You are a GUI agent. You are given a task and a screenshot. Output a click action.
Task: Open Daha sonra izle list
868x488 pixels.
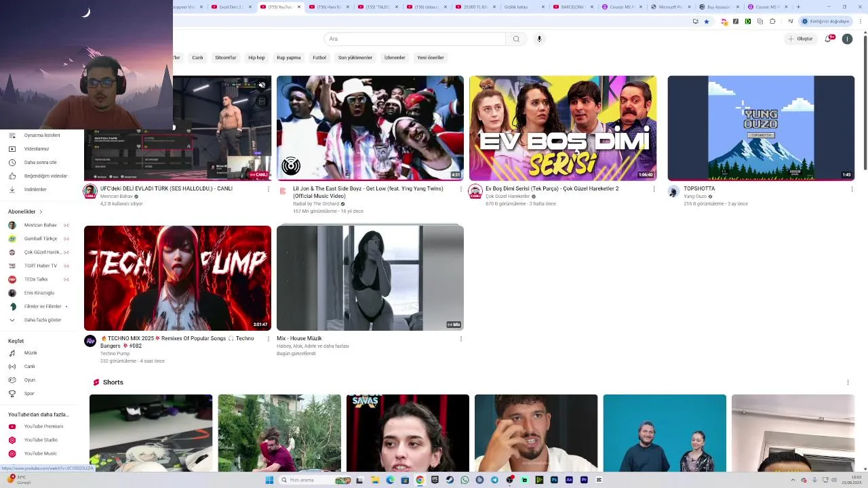(x=40, y=162)
